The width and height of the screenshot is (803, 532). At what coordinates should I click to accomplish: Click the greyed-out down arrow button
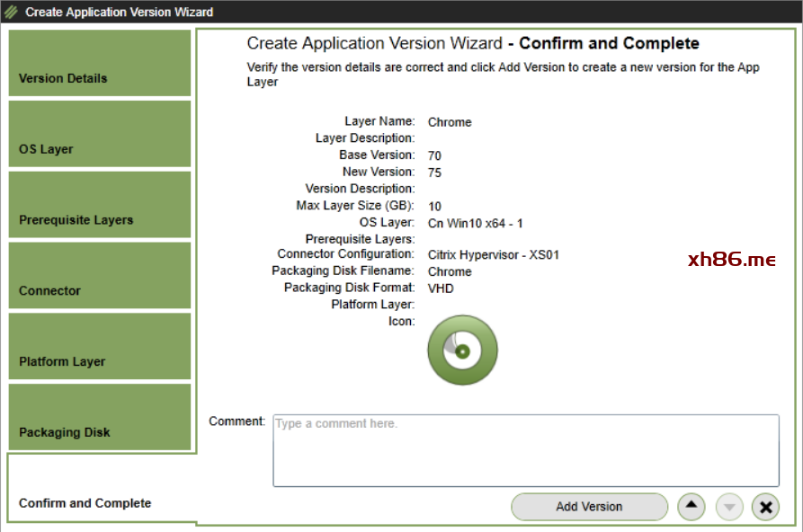tap(729, 507)
